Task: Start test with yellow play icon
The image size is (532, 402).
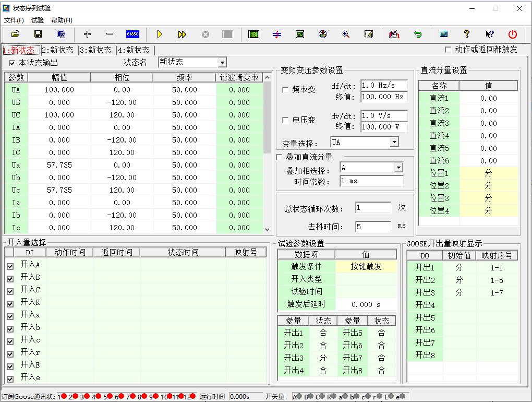Action: click(x=160, y=34)
